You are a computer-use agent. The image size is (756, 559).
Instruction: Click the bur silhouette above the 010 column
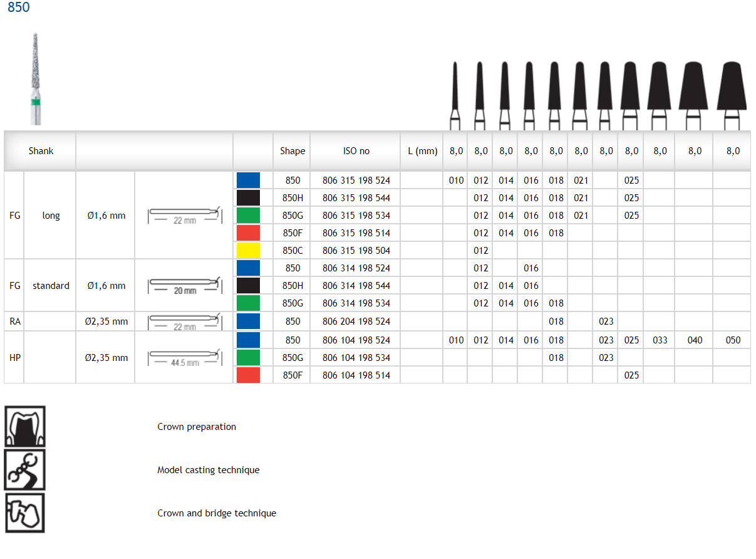[x=456, y=93]
